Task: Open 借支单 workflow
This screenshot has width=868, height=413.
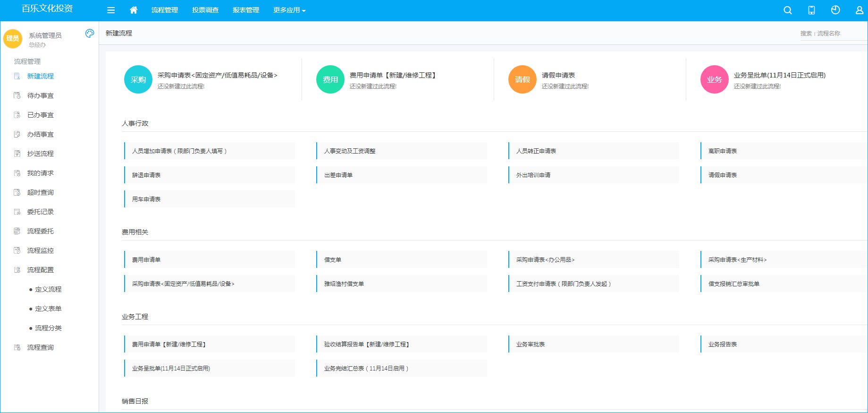Action: (402, 259)
